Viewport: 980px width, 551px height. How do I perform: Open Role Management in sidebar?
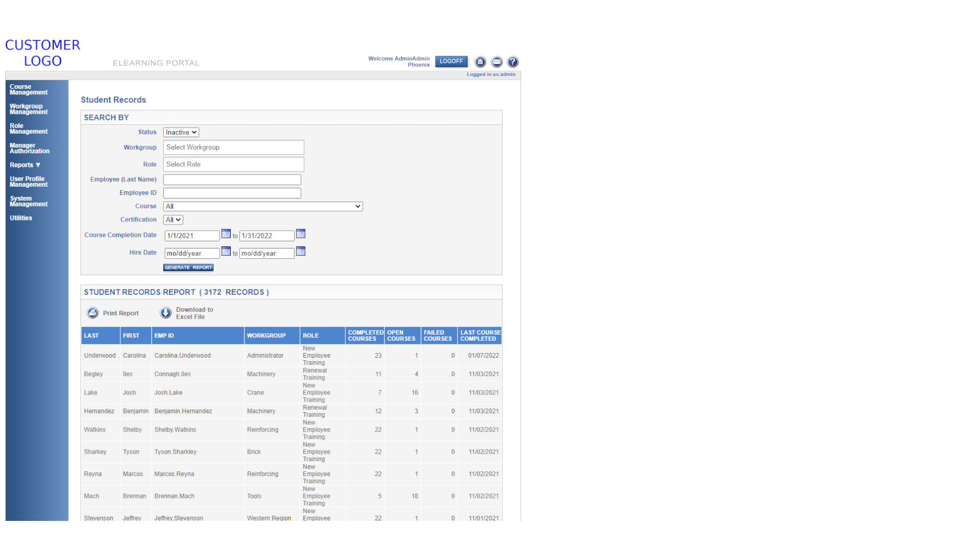(29, 129)
